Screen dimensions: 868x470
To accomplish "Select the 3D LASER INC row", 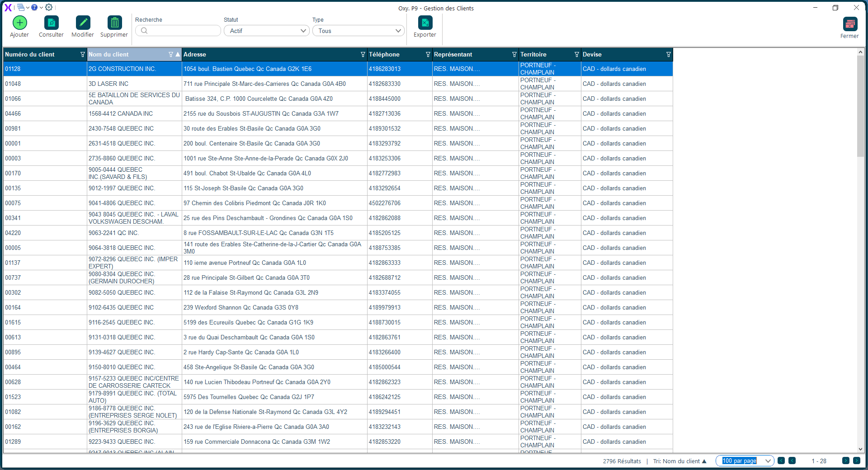I will pos(338,84).
